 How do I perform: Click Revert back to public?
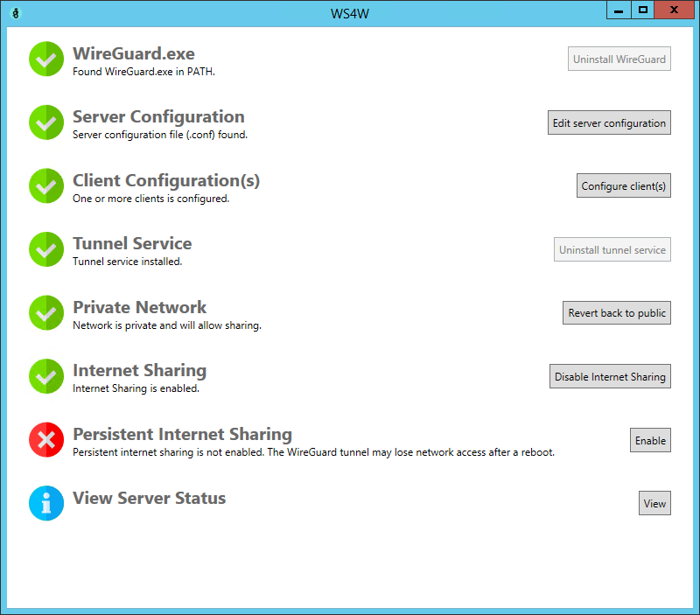[617, 313]
